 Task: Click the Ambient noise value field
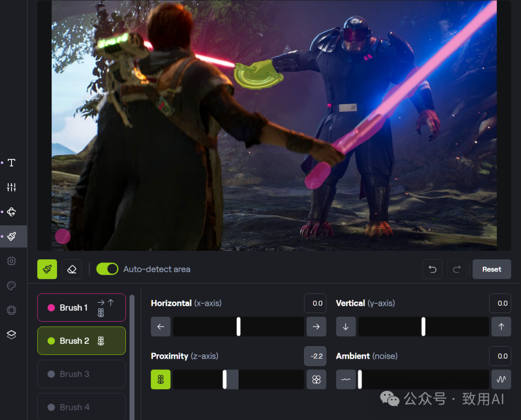500,356
